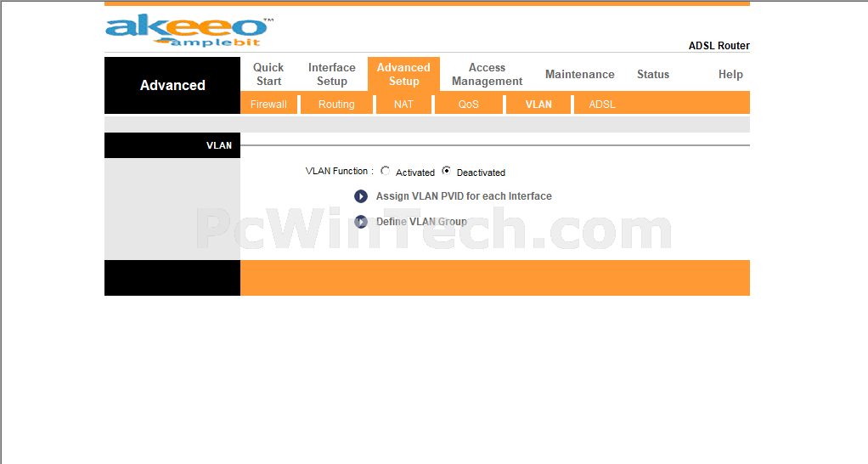Screen dimensions: 868x464
Task: Open the Help tab
Action: point(730,74)
